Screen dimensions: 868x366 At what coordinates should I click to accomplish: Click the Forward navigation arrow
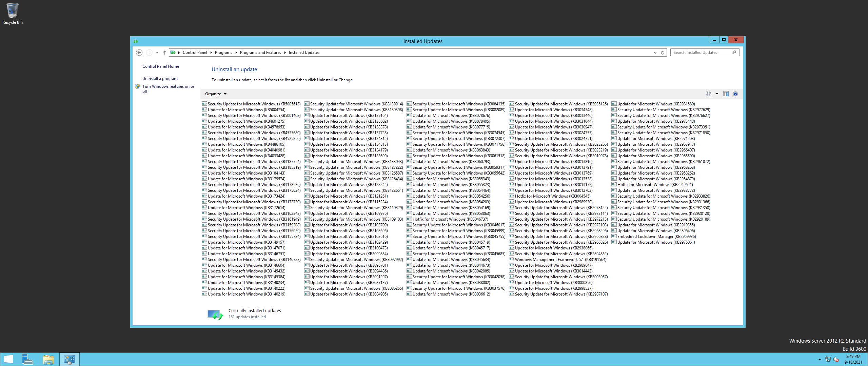[149, 53]
